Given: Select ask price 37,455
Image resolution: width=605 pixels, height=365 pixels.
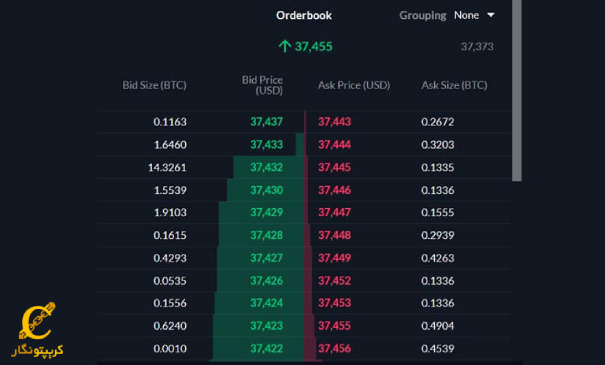Looking at the screenshot, I should 335,326.
